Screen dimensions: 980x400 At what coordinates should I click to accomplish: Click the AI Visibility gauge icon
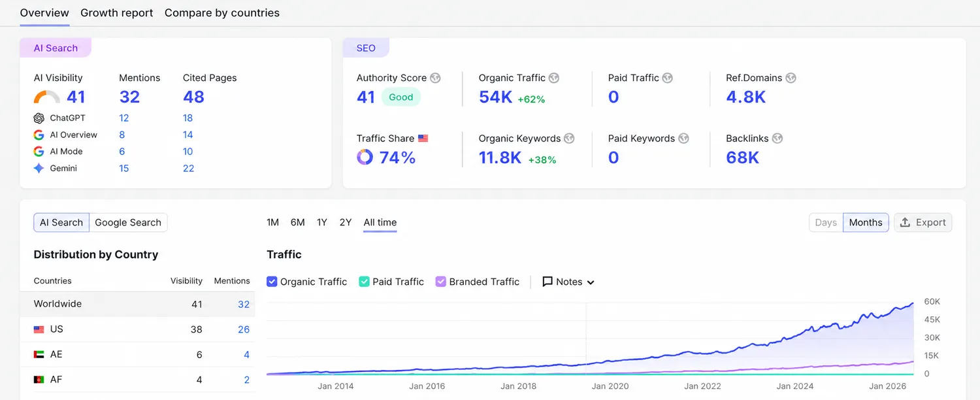pos(47,97)
